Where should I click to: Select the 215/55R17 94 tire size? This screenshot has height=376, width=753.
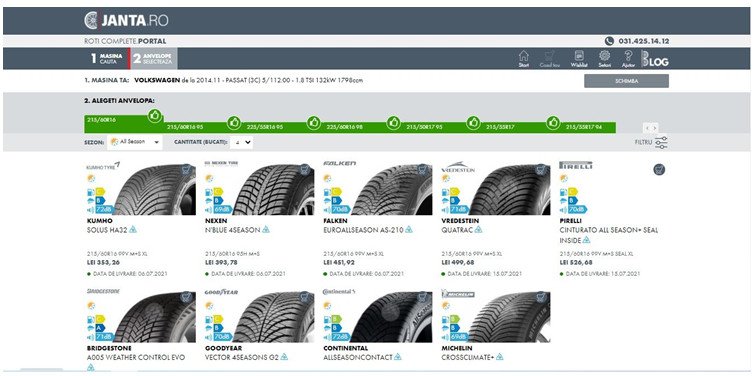pyautogui.click(x=584, y=127)
